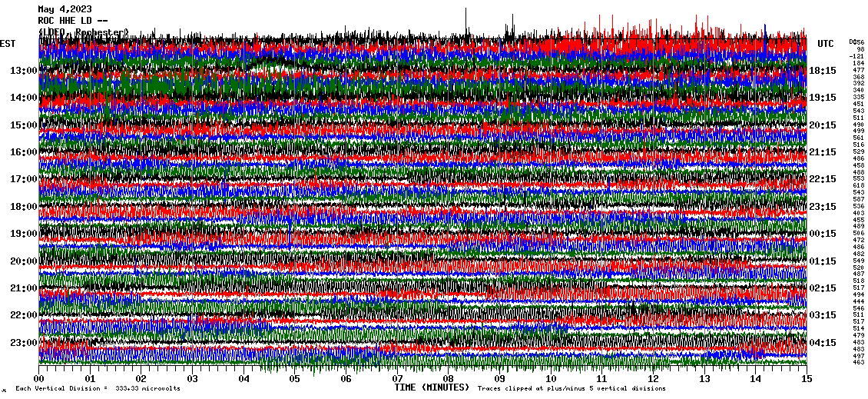Image resolution: width=868 pixels, height=399 pixels.
Task: Select the 15 minute tick on time axis
Action: pyautogui.click(x=806, y=379)
